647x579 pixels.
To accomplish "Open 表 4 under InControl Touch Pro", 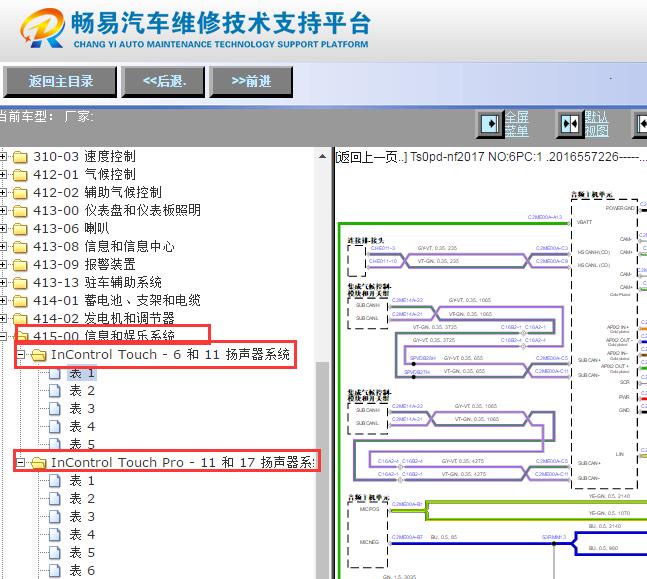I will pyautogui.click(x=82, y=535).
